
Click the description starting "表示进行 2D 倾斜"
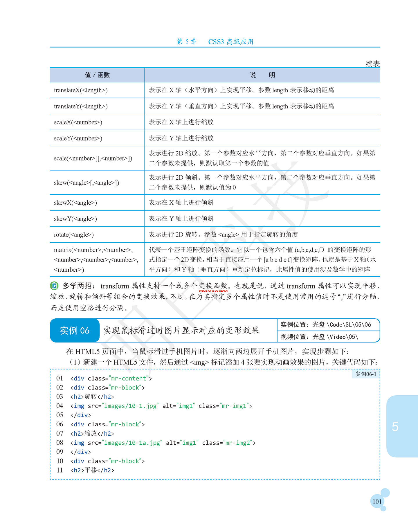coord(262,183)
